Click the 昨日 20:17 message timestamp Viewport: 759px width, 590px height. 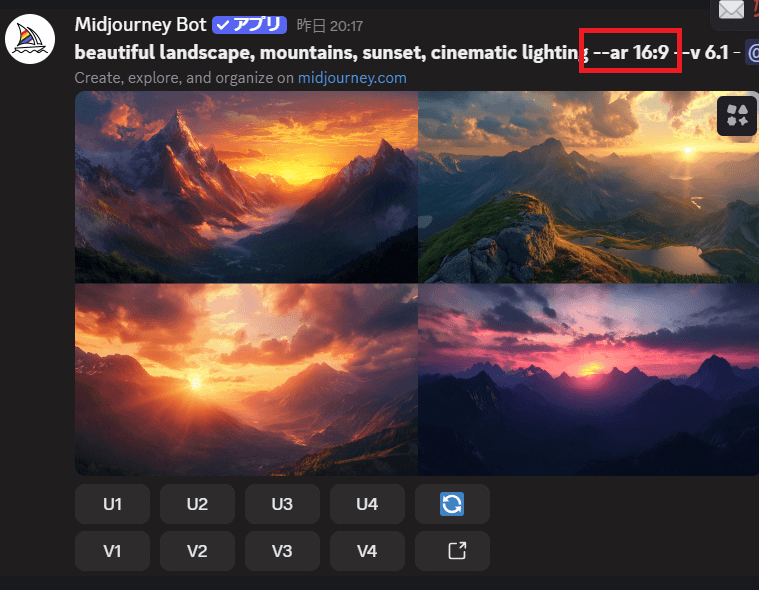tap(330, 26)
